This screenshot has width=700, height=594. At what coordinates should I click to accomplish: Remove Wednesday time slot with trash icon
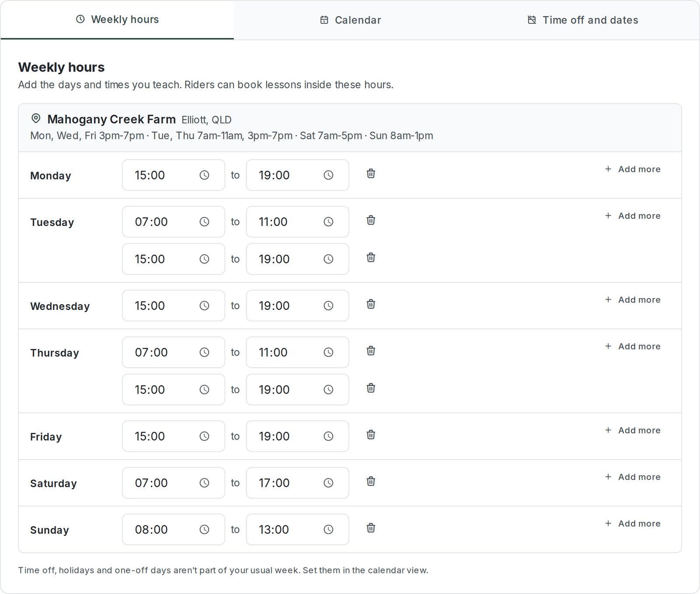tap(371, 304)
